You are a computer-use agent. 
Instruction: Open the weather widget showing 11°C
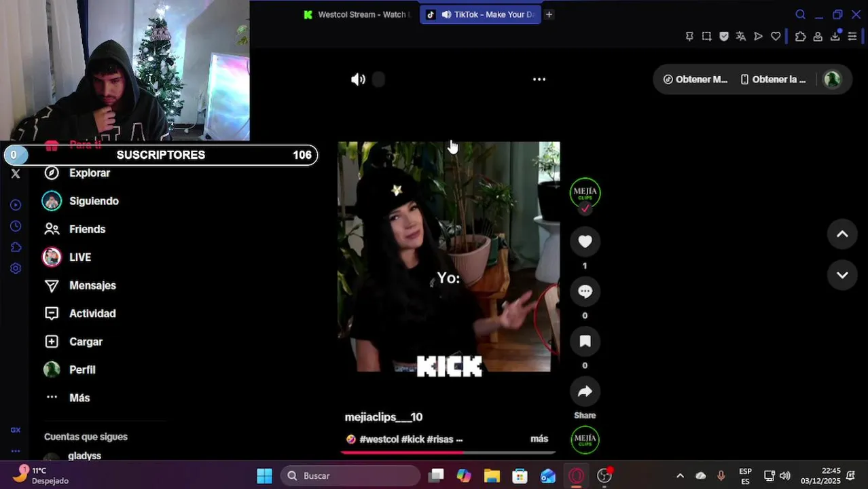point(41,475)
